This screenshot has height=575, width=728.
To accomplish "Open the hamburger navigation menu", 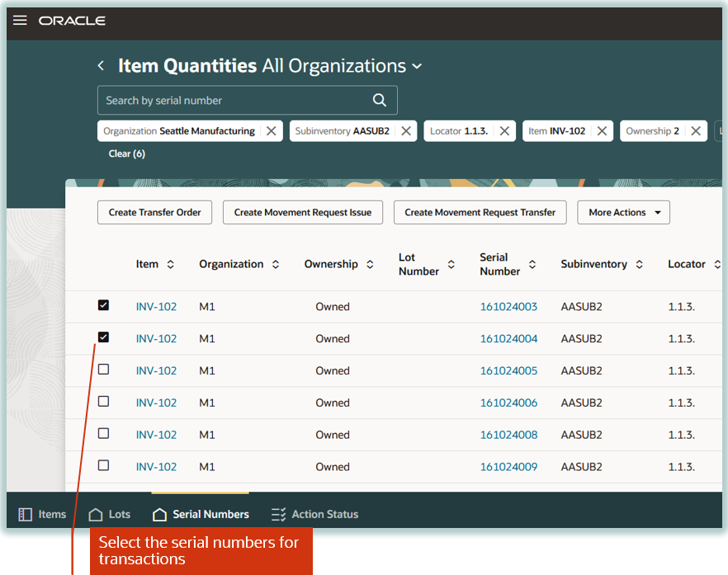I will [20, 21].
